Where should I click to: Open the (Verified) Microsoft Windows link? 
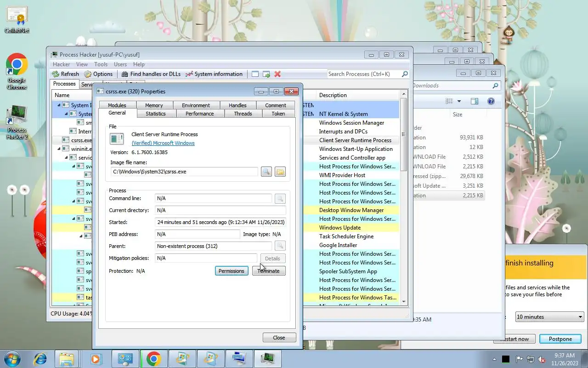click(163, 143)
